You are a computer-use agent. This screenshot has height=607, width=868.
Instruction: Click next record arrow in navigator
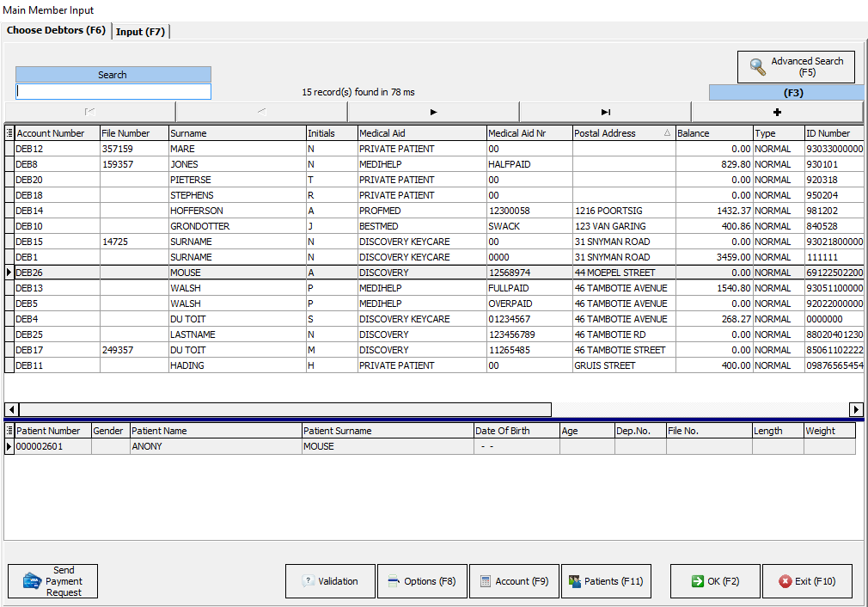(x=433, y=112)
